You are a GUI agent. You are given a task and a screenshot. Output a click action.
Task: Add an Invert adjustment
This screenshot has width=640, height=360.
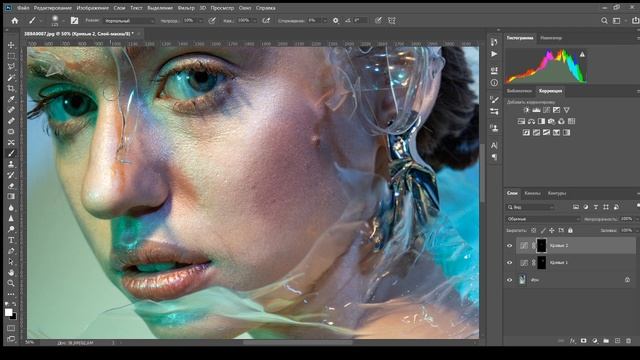coord(527,132)
